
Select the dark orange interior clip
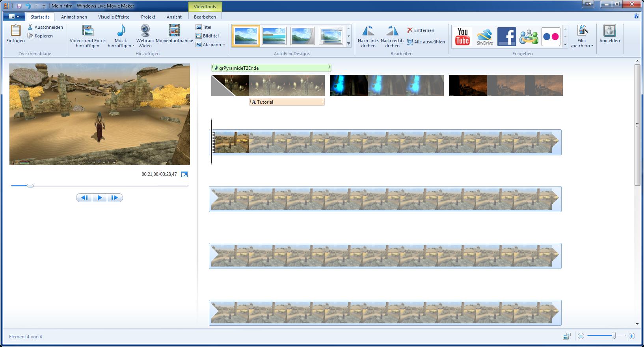pos(506,86)
